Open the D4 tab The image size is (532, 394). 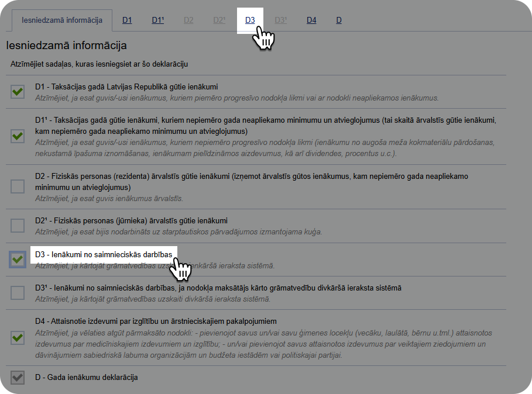311,19
